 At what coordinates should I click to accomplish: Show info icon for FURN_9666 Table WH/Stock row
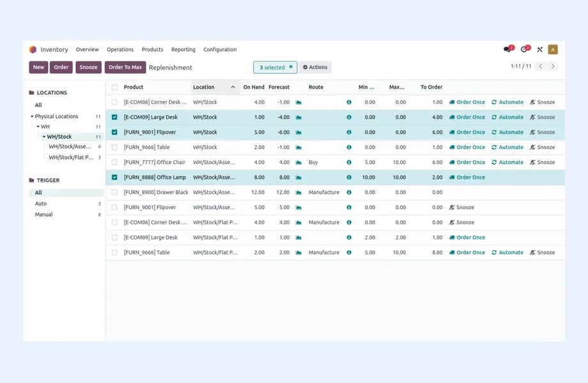pyautogui.click(x=349, y=147)
